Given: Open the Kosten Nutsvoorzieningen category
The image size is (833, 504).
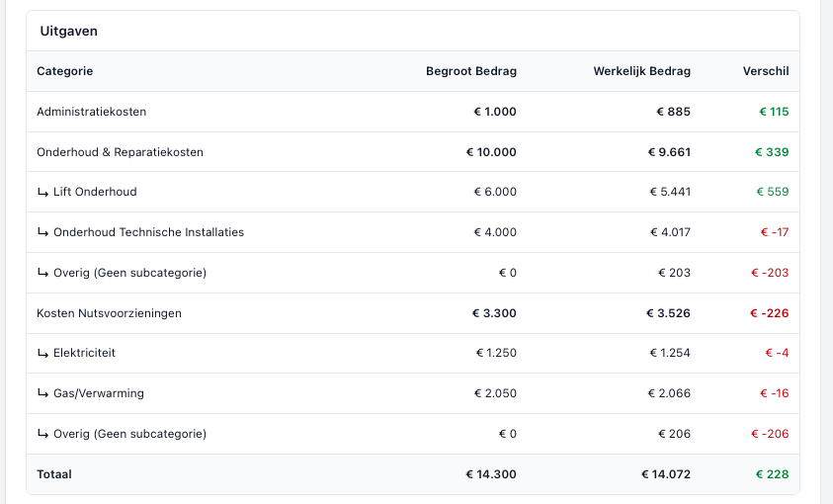Looking at the screenshot, I should point(109,313).
